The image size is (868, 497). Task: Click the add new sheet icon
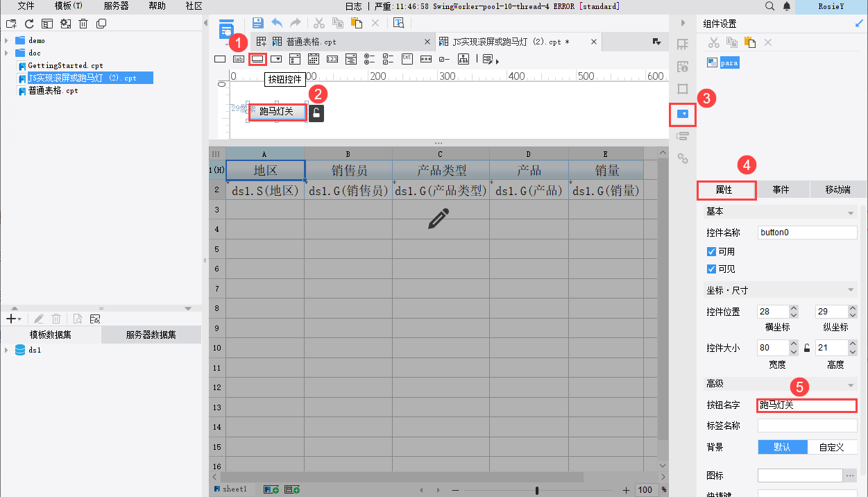click(271, 489)
